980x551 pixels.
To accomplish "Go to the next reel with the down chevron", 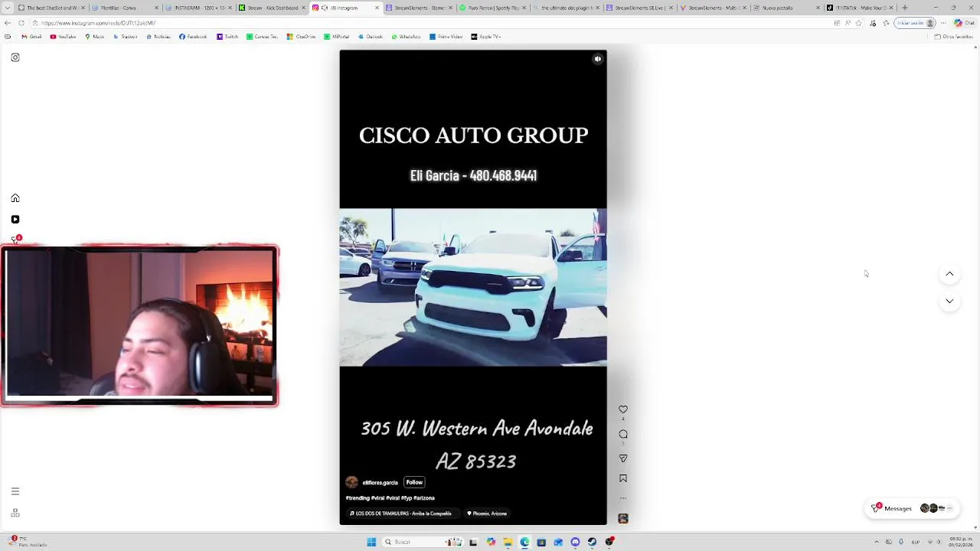I will pyautogui.click(x=949, y=302).
